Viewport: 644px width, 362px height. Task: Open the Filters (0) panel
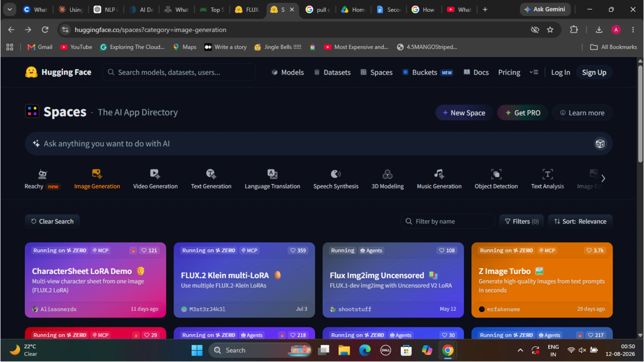click(x=522, y=222)
